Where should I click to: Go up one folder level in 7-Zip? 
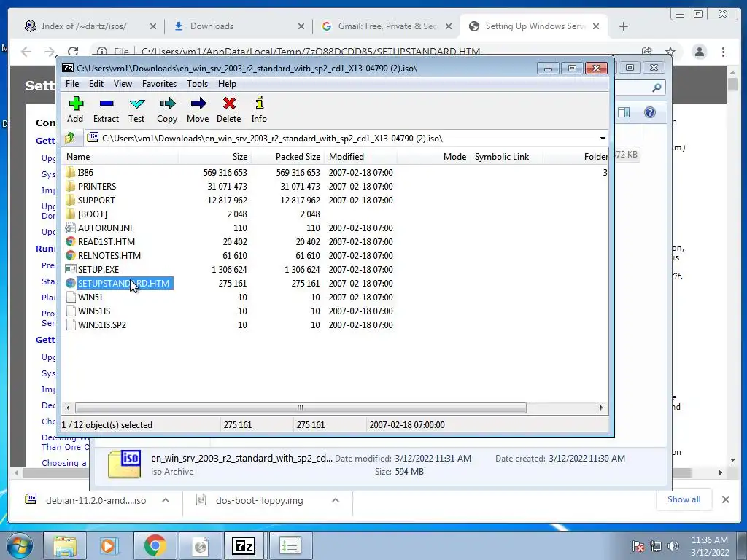[70, 138]
